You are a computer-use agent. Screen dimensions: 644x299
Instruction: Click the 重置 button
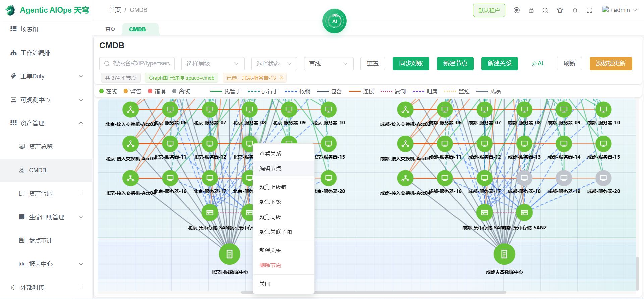point(373,64)
